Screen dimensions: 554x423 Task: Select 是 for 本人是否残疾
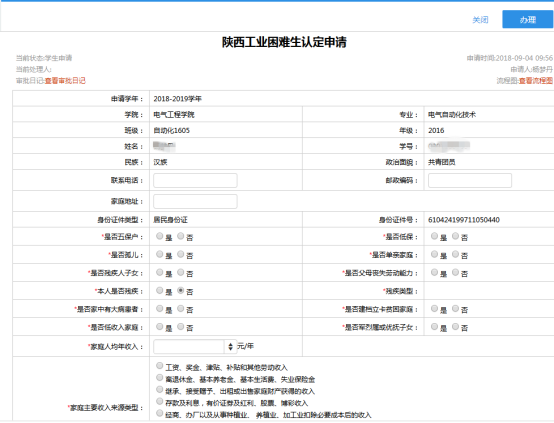click(x=160, y=290)
